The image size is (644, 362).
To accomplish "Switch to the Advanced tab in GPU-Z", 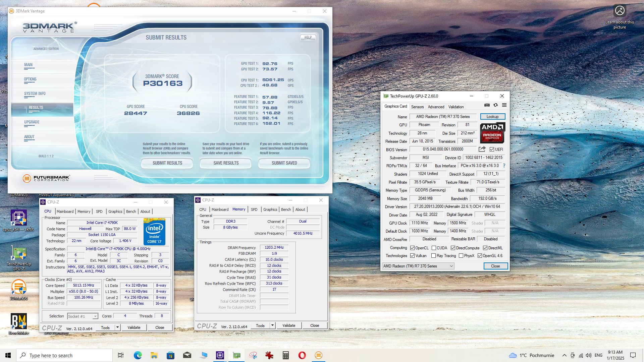I will tap(436, 107).
